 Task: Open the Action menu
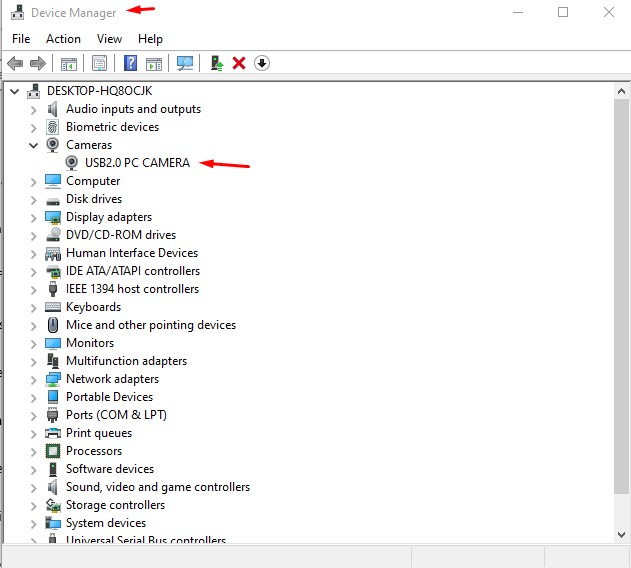(x=63, y=39)
